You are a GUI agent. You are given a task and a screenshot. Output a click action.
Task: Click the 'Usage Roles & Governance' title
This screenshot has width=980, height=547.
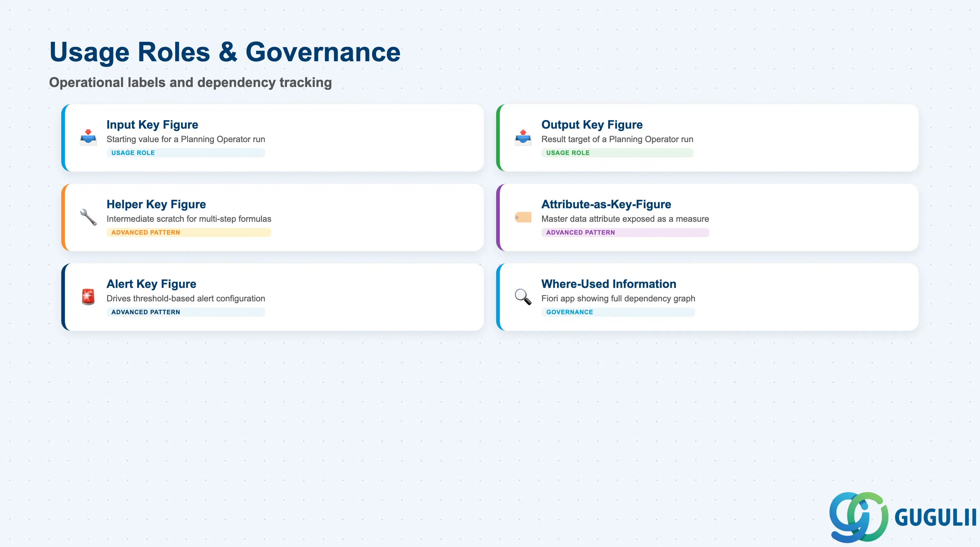tap(225, 52)
